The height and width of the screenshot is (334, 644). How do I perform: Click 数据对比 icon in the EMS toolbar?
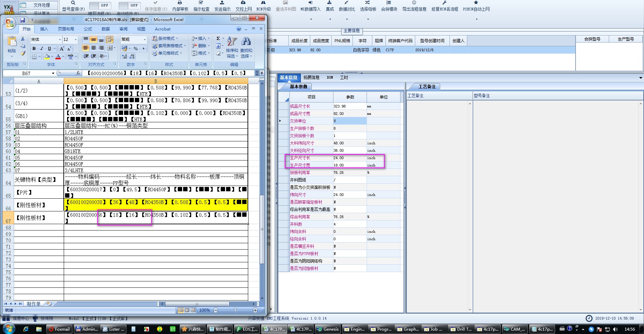(346, 3)
